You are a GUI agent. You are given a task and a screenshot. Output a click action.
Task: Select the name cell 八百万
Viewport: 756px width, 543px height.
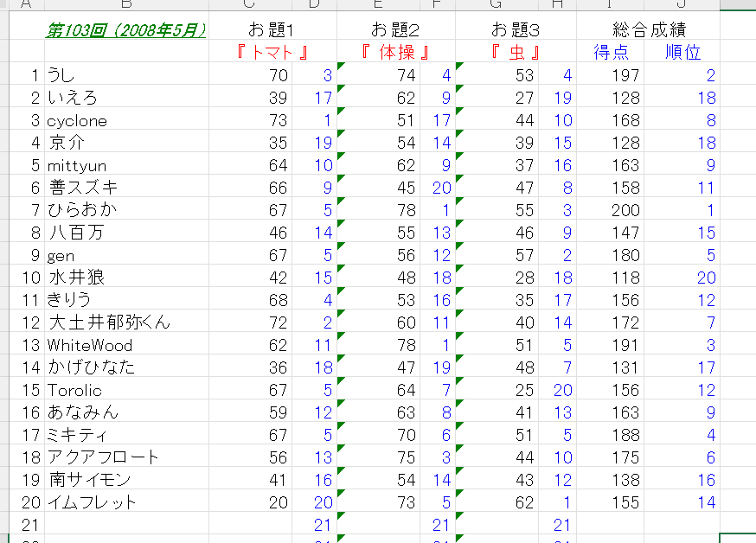click(126, 233)
